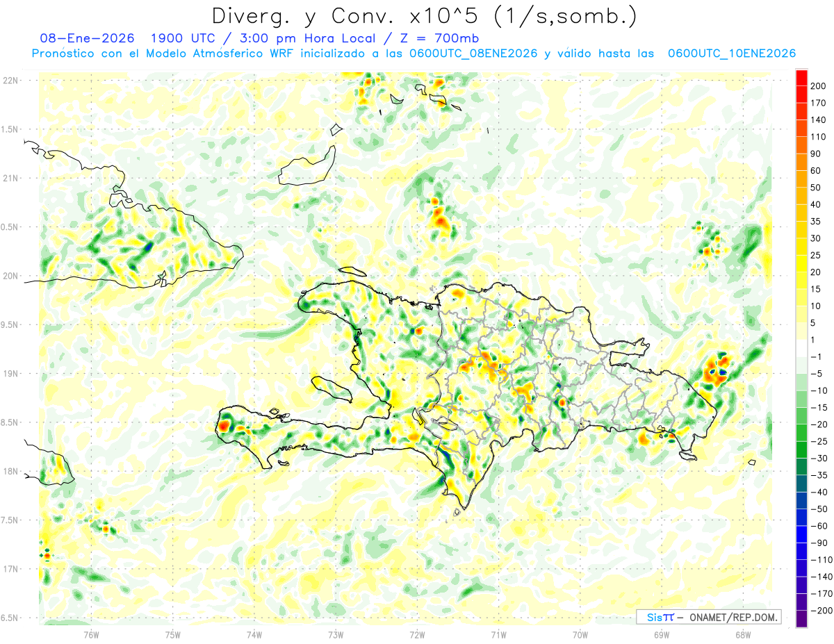Click the '73W' longitude label
The height and width of the screenshot is (644, 834).
(336, 635)
